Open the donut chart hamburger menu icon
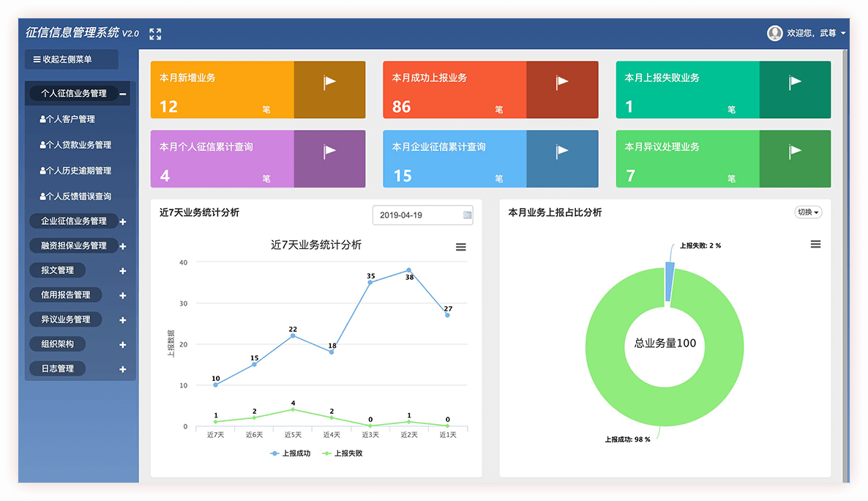This screenshot has height=501, width=868. (x=815, y=244)
